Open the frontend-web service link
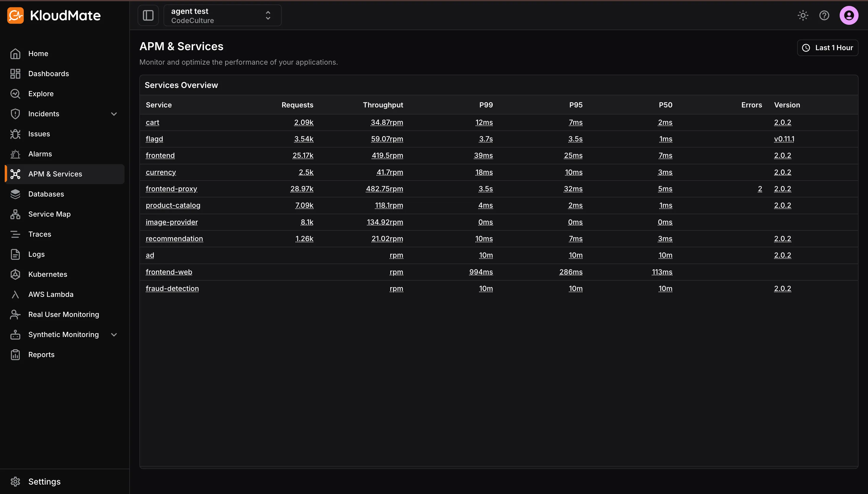Image resolution: width=868 pixels, height=494 pixels. [x=169, y=272]
